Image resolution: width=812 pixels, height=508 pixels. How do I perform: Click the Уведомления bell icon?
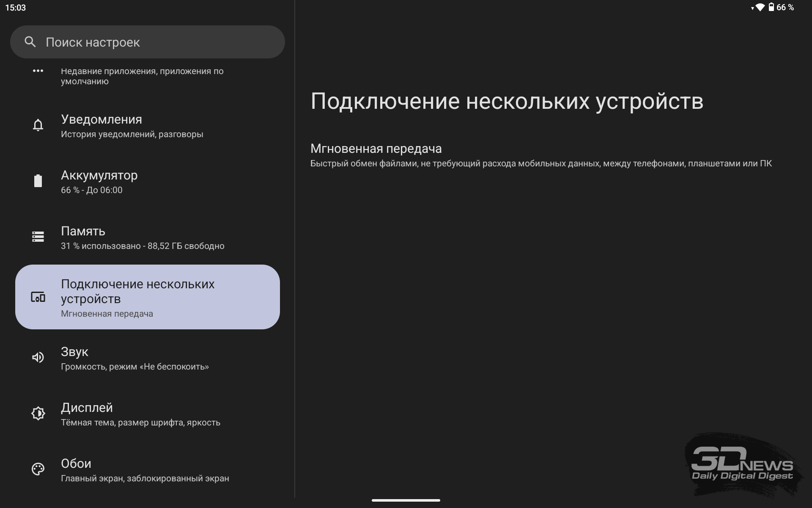click(x=38, y=125)
